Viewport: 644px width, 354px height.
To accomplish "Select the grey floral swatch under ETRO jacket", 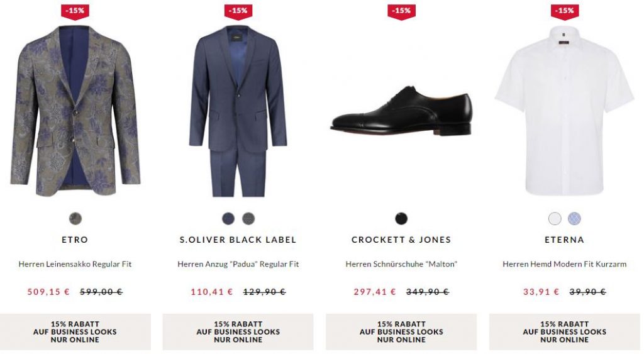I will pyautogui.click(x=75, y=219).
